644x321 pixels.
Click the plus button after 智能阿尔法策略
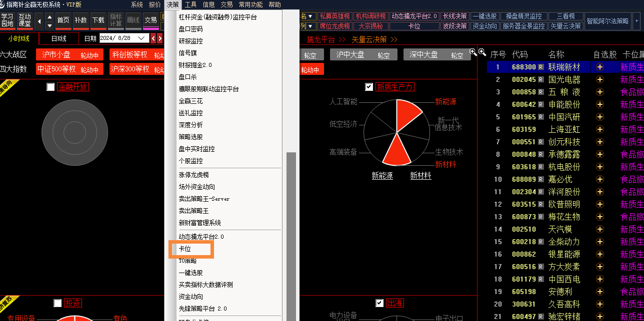click(x=636, y=21)
